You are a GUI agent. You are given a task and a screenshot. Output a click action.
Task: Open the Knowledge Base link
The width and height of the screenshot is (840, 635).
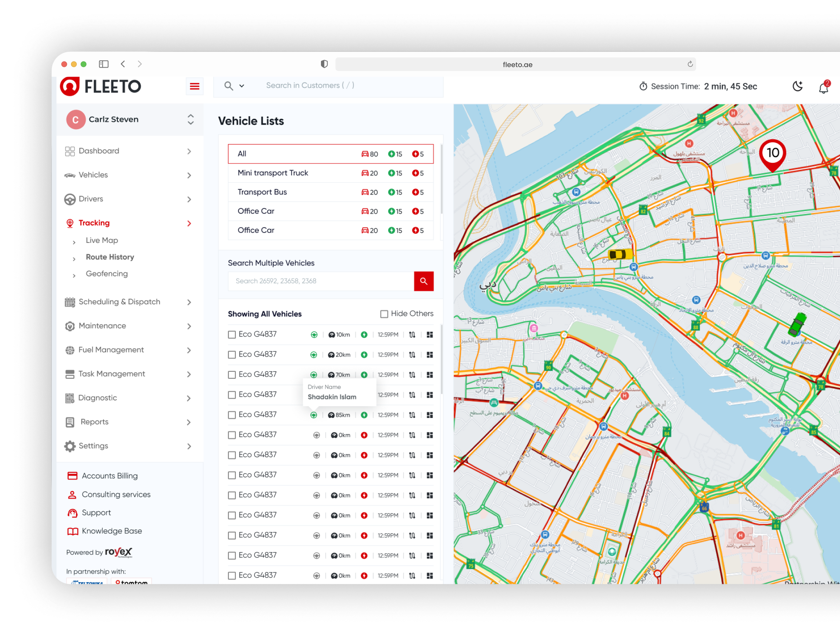point(112,531)
